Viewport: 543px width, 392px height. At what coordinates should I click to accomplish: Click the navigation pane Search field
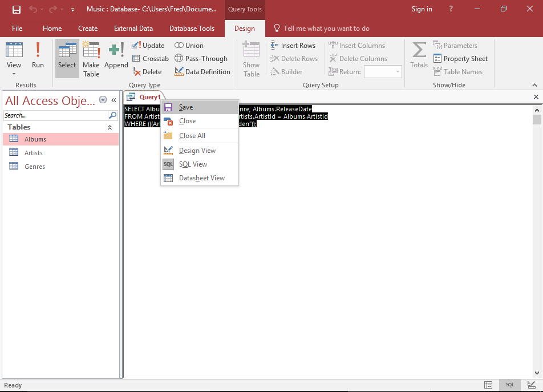coord(56,115)
